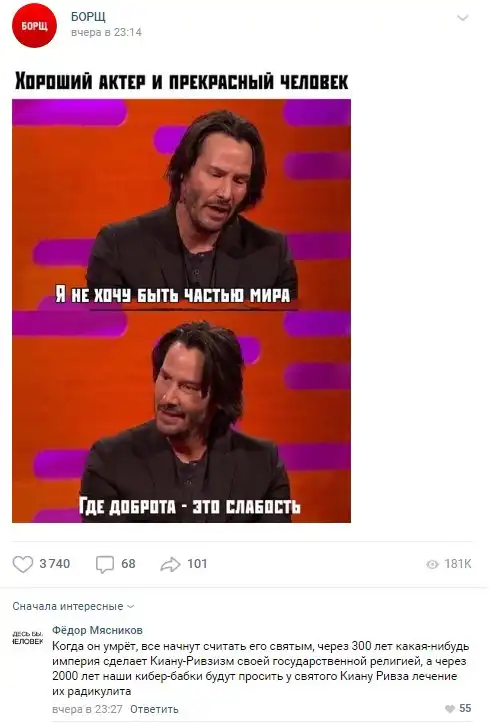Share the post via arrow icon
Image resolution: width=491 pixels, height=723 pixels.
[x=170, y=564]
